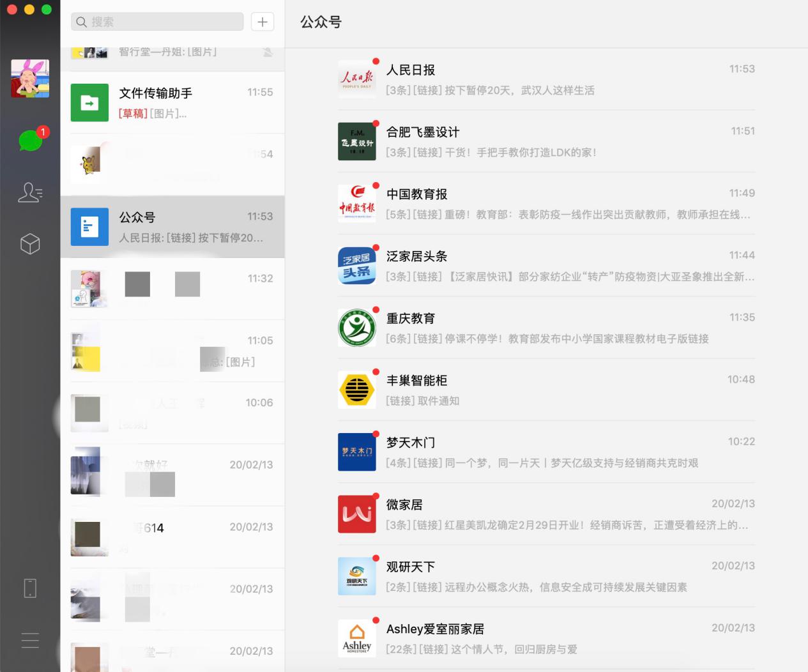Select the 人民日报 account name
The height and width of the screenshot is (672, 808).
click(x=411, y=70)
